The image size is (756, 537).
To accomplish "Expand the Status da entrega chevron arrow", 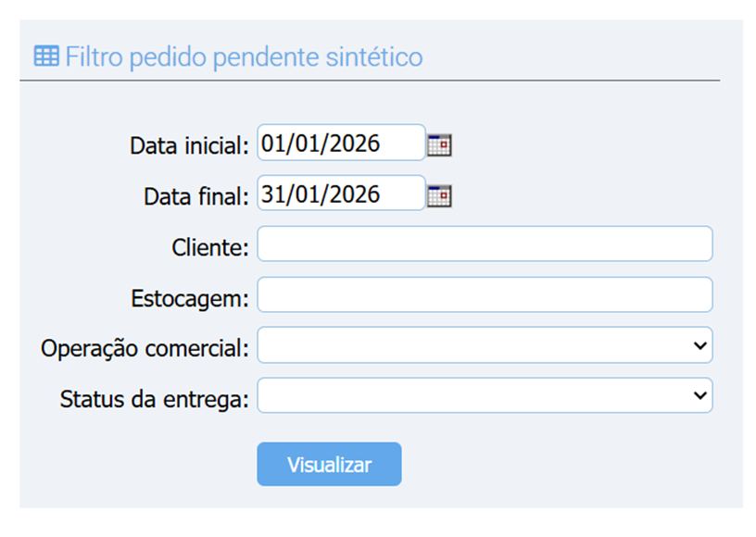I will pyautogui.click(x=700, y=394).
